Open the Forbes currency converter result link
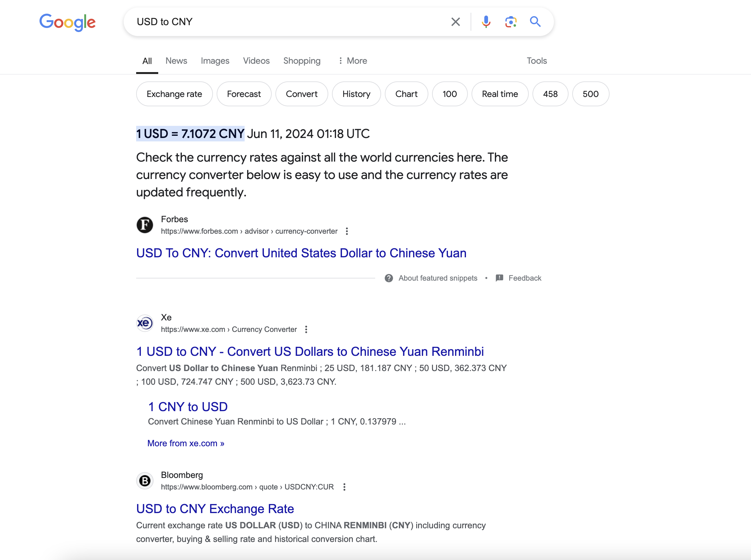The height and width of the screenshot is (560, 751). (301, 253)
